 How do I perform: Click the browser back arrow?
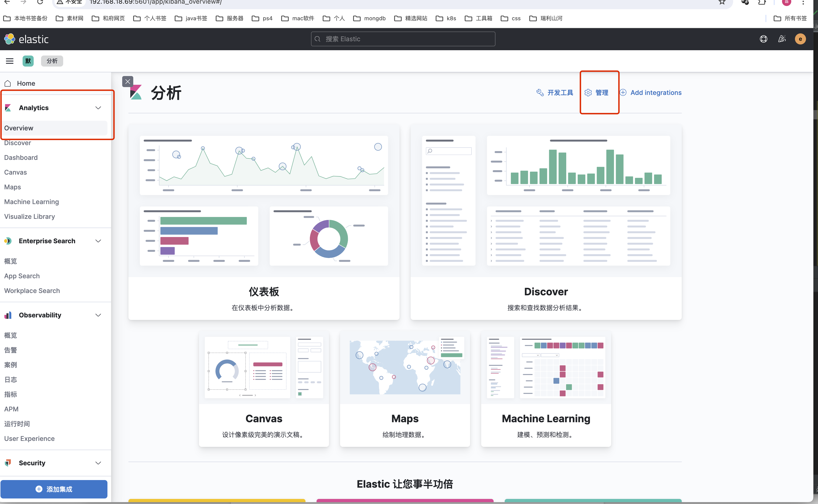pyautogui.click(x=7, y=2)
